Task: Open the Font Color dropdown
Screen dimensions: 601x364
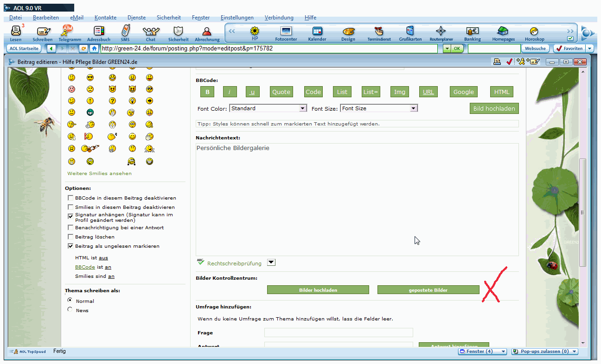Action: pyautogui.click(x=268, y=108)
